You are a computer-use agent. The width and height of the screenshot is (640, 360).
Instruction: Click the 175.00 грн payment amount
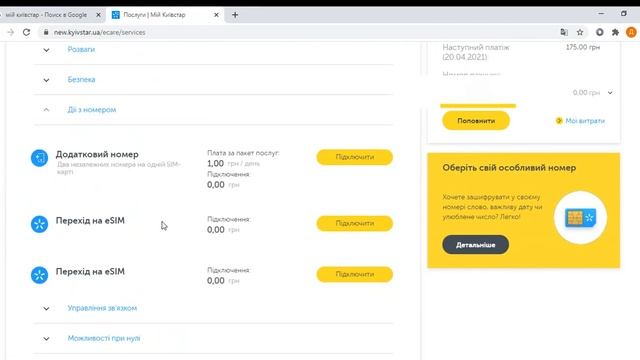(583, 47)
